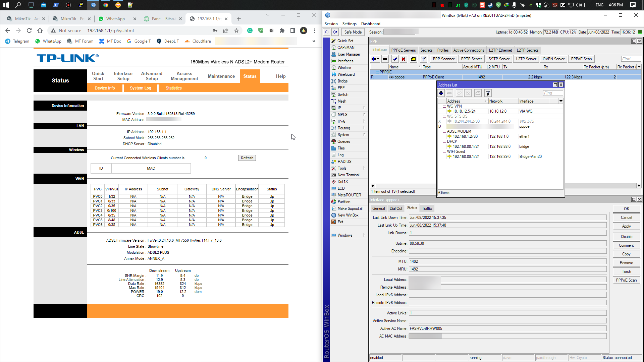Click the PPP blue plus add button
The image size is (644, 362).
point(373,59)
